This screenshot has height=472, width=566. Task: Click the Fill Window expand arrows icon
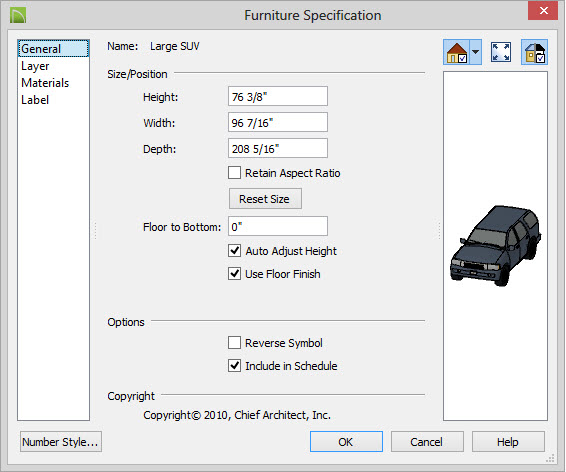[501, 52]
